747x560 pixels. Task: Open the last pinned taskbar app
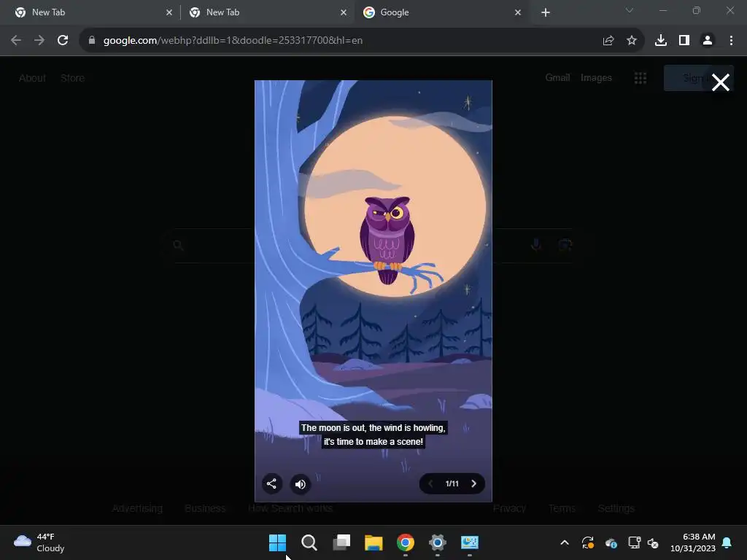(469, 542)
